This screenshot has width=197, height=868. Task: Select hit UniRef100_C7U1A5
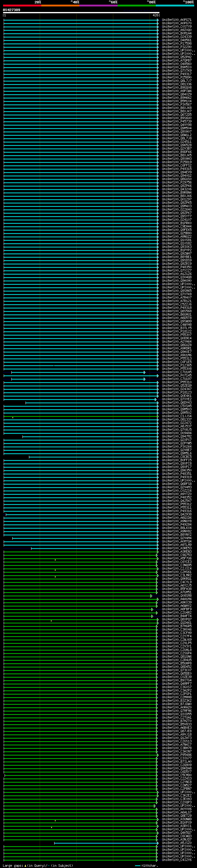(177, 372)
